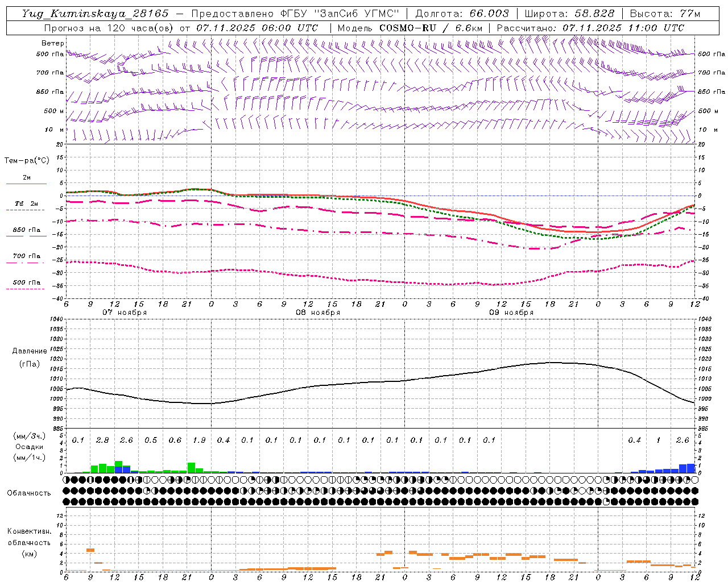Click the station name Yug_Kuminskaya_28165
The width and height of the screenshot is (728, 582).
[95, 14]
